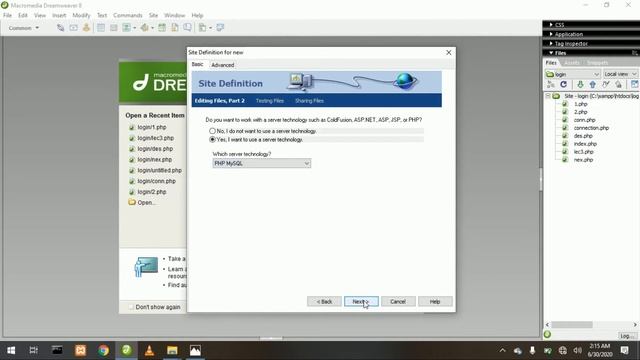Image resolution: width=640 pixels, height=360 pixels.
Task: Click the Insert Table icon in the Insert bar
Action: (x=101, y=28)
